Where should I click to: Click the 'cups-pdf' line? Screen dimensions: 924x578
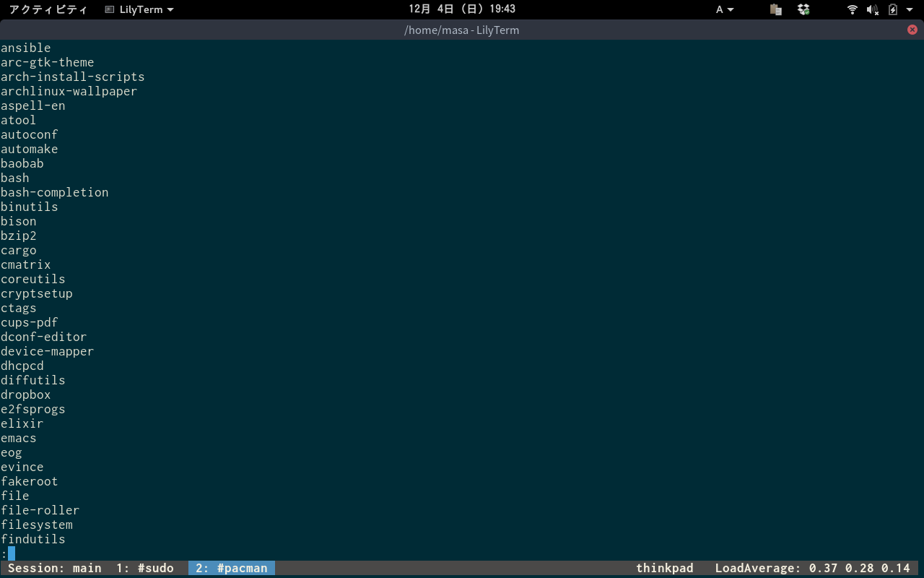tap(30, 322)
